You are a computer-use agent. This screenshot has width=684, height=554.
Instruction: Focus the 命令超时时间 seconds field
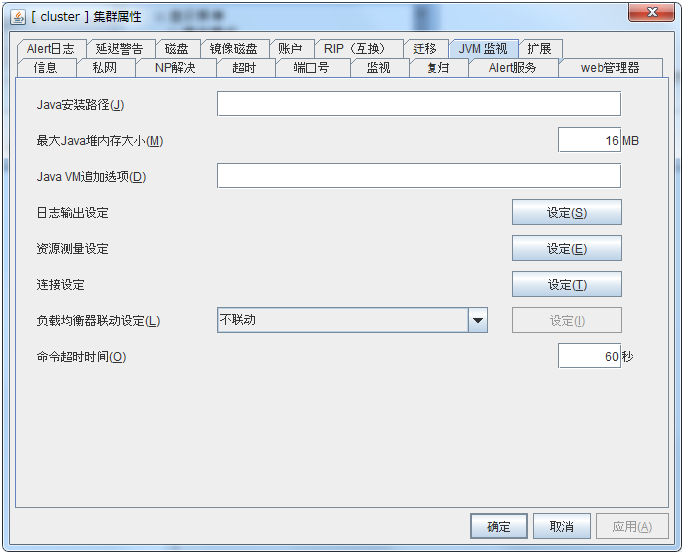[x=589, y=356]
